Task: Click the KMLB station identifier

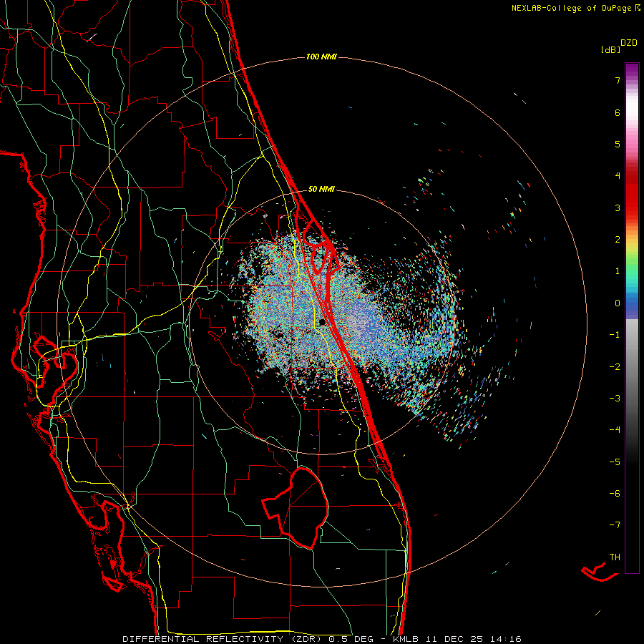Action: coord(406,639)
